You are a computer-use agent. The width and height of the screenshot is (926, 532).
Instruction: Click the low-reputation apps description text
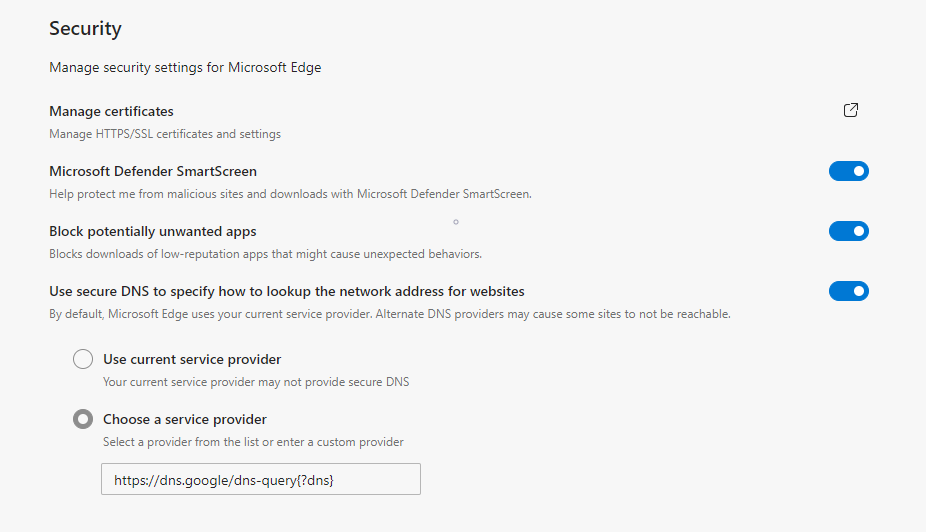(265, 254)
